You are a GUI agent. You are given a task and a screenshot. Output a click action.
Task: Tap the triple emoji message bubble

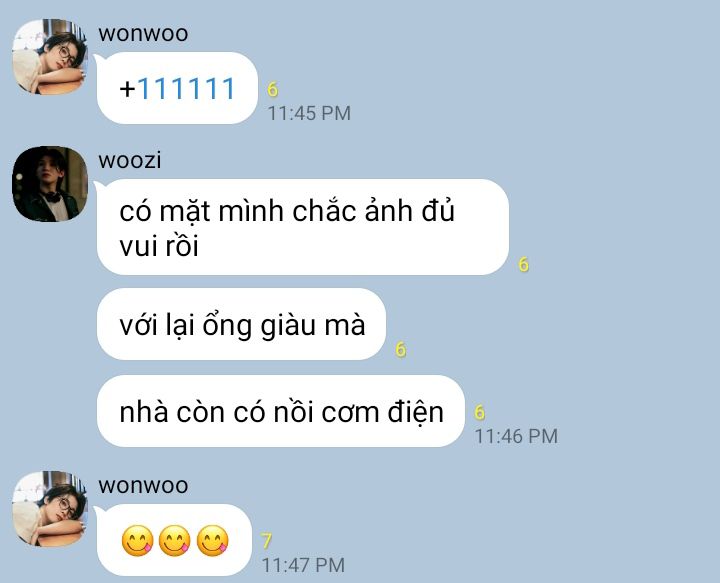174,540
